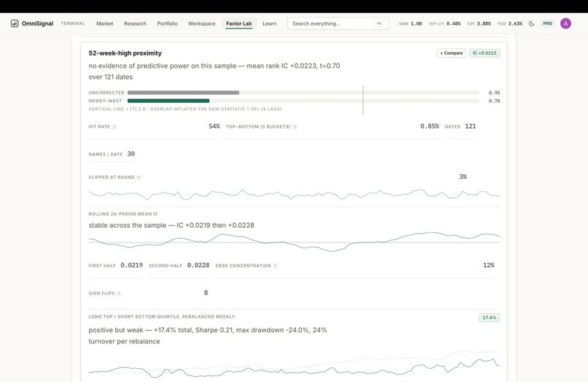This screenshot has height=382, width=588.
Task: Go to Portfolio tab
Action: point(167,23)
